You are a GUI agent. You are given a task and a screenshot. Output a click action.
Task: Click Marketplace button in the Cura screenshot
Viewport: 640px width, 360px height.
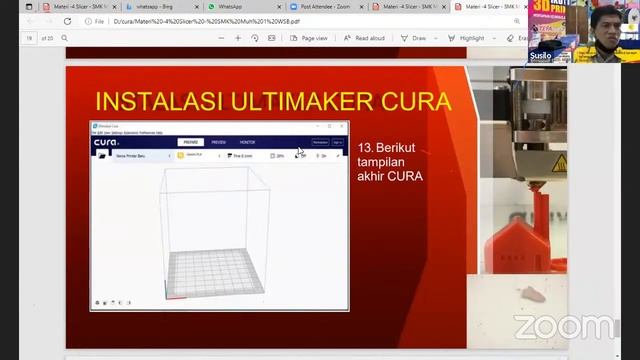320,142
